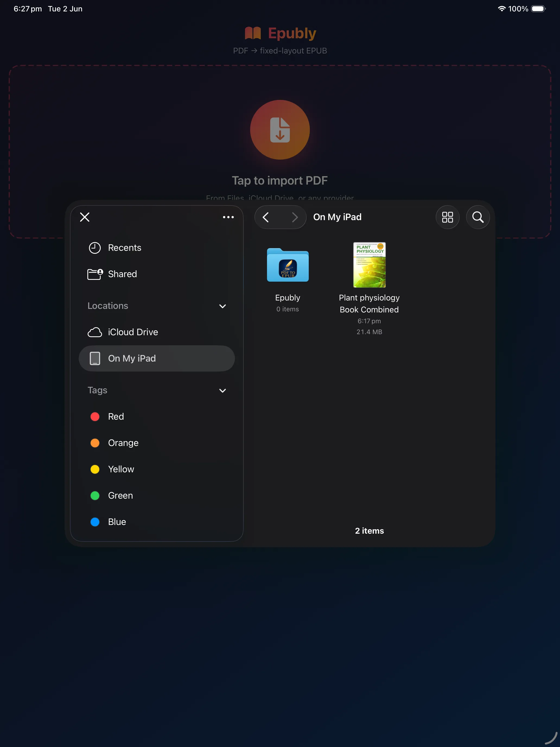Open Recents in the sidebar
Image resolution: width=560 pixels, height=747 pixels.
pos(157,248)
